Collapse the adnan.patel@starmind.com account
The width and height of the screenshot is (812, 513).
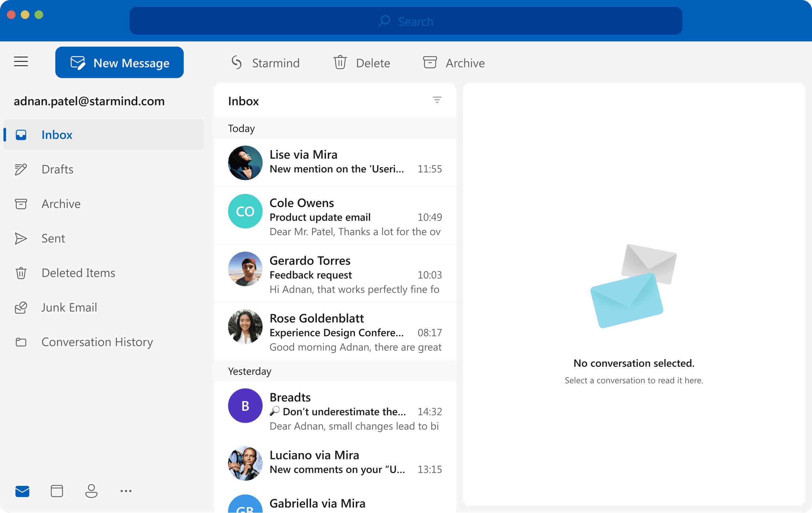coord(89,101)
